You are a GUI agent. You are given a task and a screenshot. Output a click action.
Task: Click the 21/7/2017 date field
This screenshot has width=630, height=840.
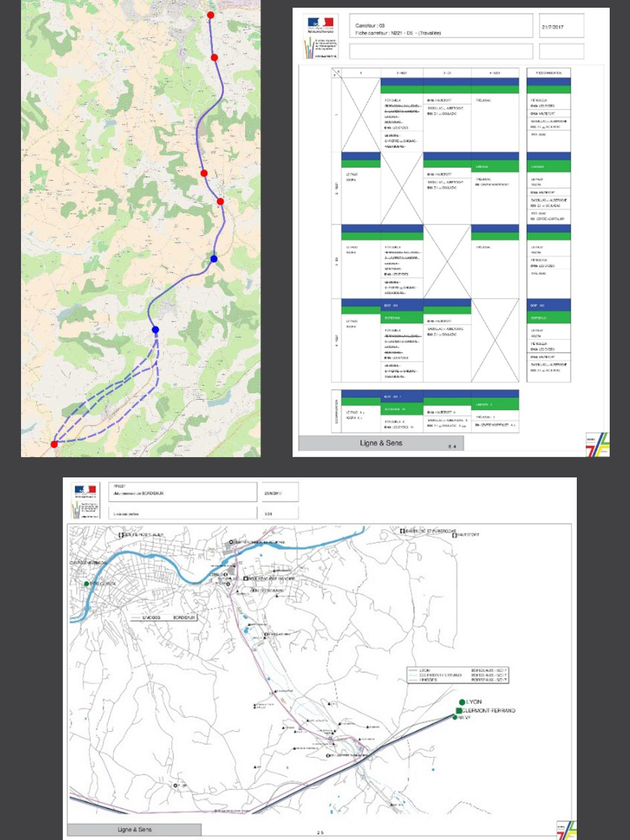point(552,28)
